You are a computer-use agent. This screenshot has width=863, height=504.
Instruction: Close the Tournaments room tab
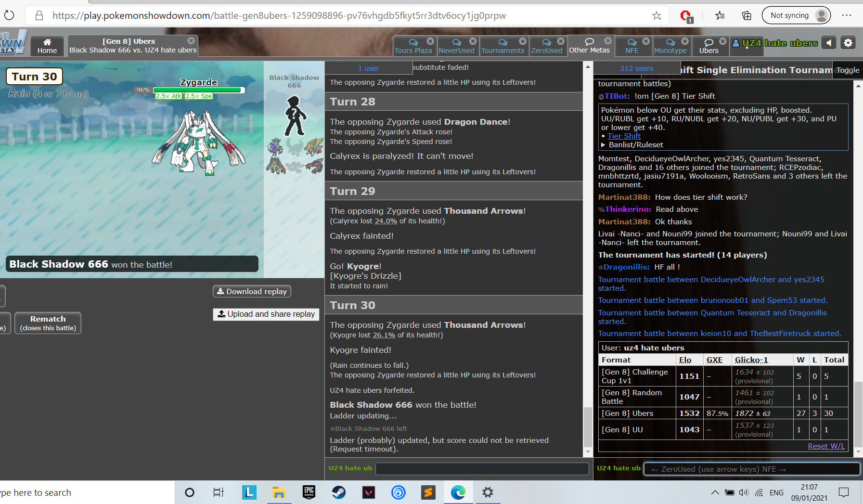(x=522, y=41)
